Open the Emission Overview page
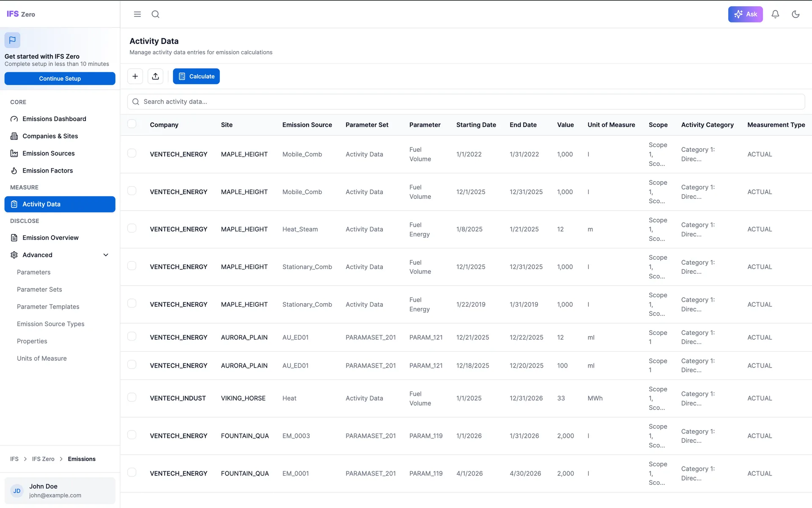This screenshot has width=812, height=508. pos(51,237)
